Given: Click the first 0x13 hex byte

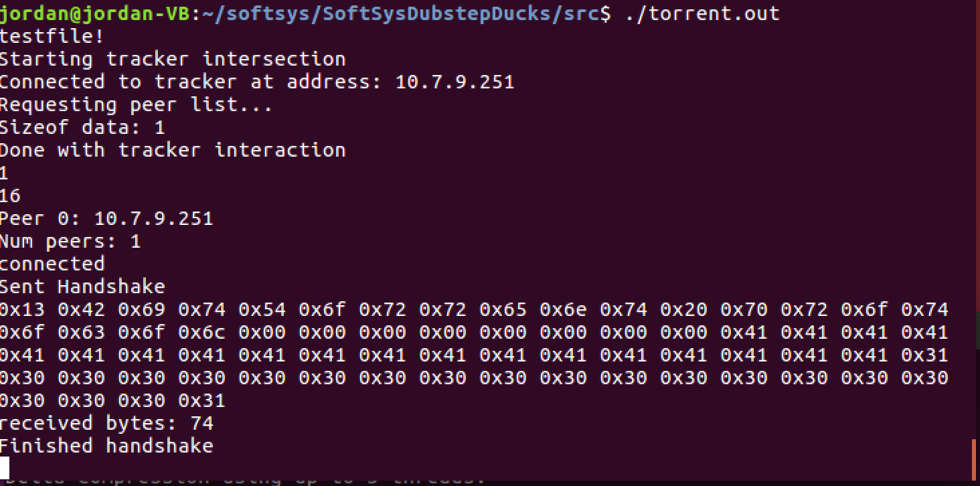Looking at the screenshot, I should pyautogui.click(x=22, y=309).
